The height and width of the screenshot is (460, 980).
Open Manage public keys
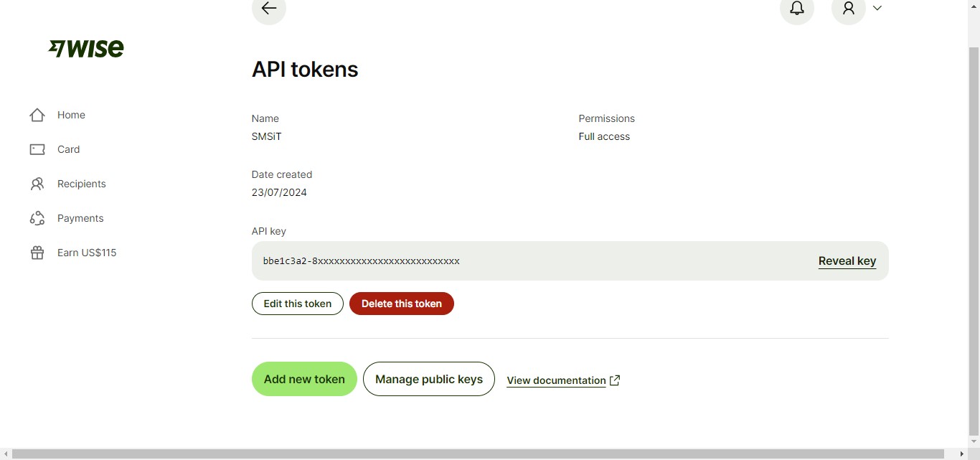(428, 379)
